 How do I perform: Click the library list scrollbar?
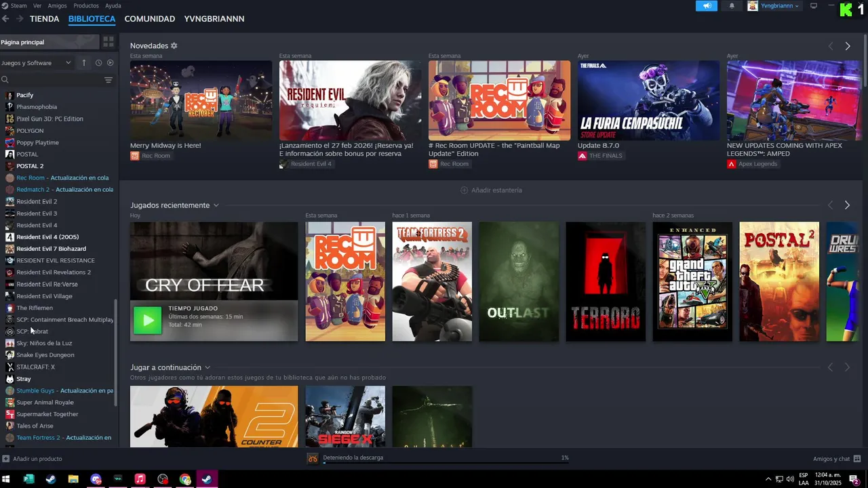click(116, 353)
